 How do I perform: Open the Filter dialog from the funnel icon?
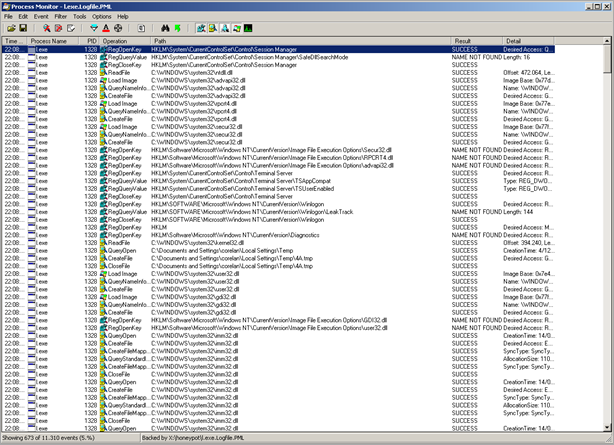[x=93, y=28]
